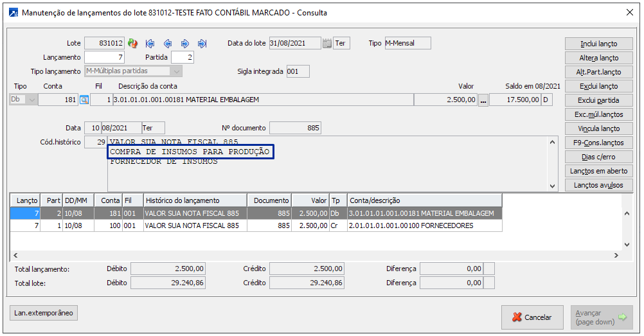The image size is (644, 336).
Task: Click Exclui lançto button
Action: (598, 86)
